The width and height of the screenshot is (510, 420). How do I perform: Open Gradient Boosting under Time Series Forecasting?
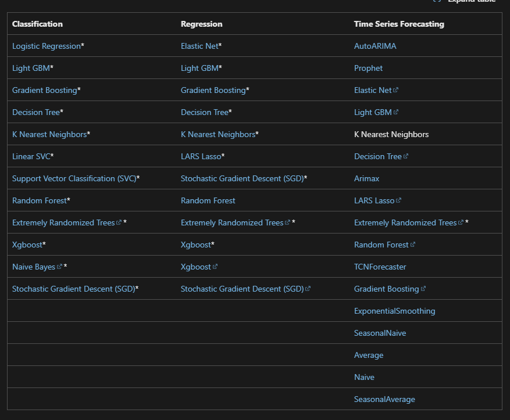[390, 289]
